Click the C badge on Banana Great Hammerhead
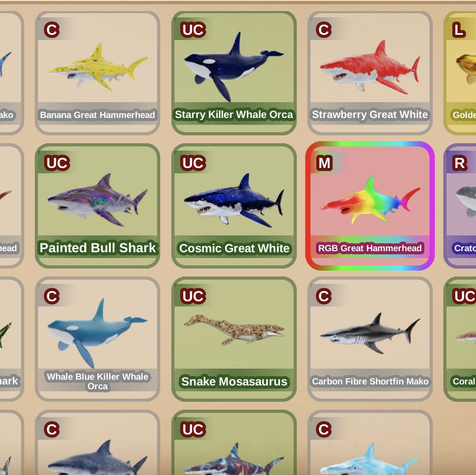 [52, 29]
